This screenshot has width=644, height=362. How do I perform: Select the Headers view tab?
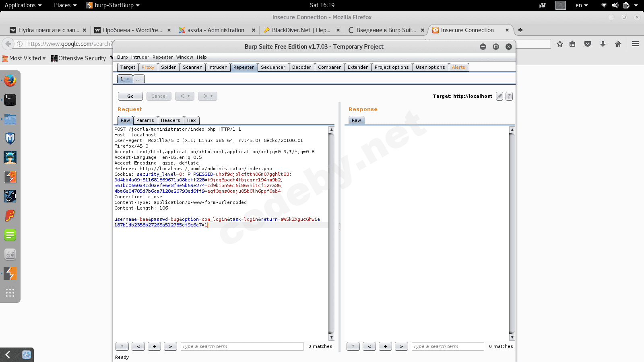point(171,120)
